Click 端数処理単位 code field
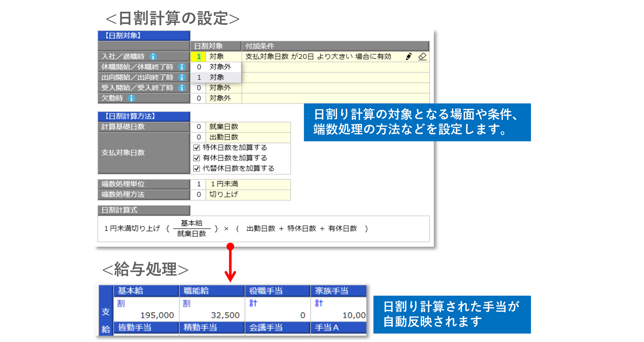 198,184
